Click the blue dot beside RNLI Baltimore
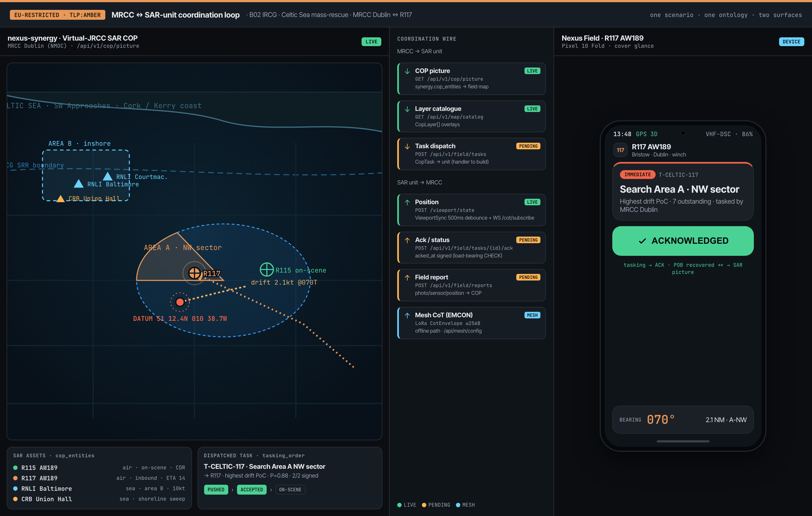The height and width of the screenshot is (516, 812). coord(15,489)
